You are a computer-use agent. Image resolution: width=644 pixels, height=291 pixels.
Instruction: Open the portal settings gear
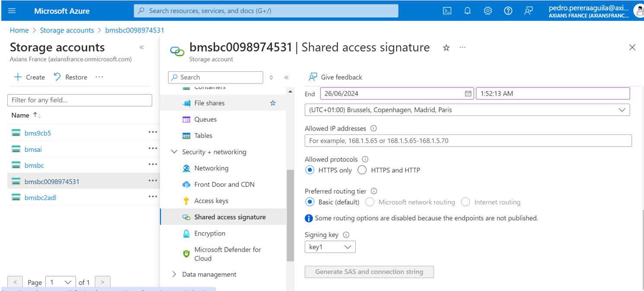pyautogui.click(x=488, y=11)
